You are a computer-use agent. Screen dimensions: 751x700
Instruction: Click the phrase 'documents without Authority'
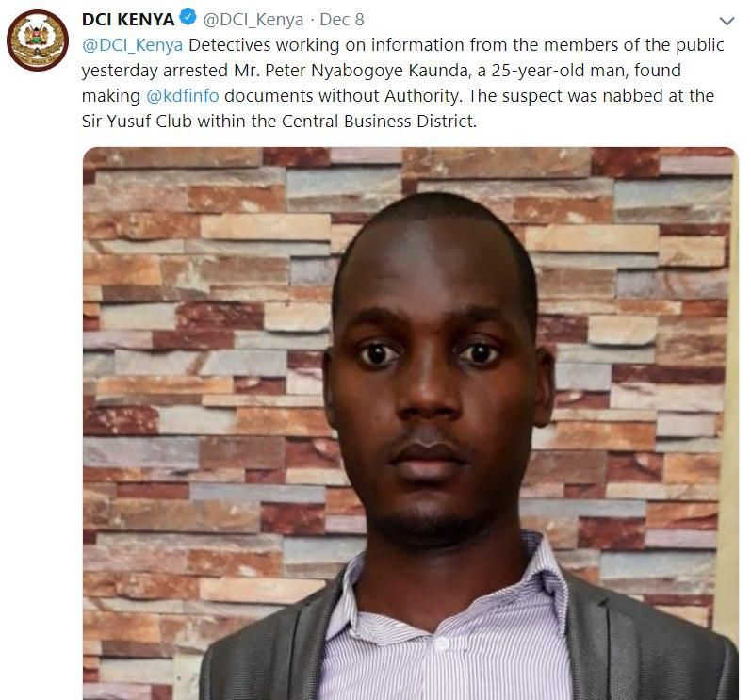tap(341, 96)
